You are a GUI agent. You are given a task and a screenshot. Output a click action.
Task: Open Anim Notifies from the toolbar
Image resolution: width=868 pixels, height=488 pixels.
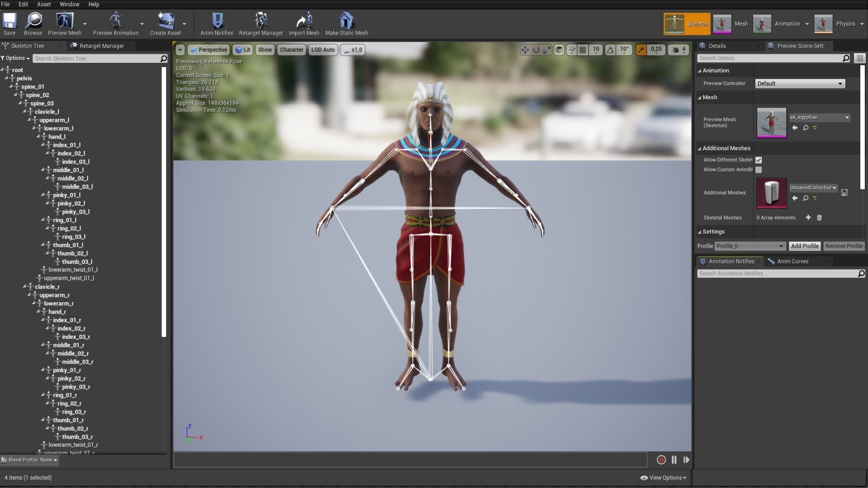(217, 24)
